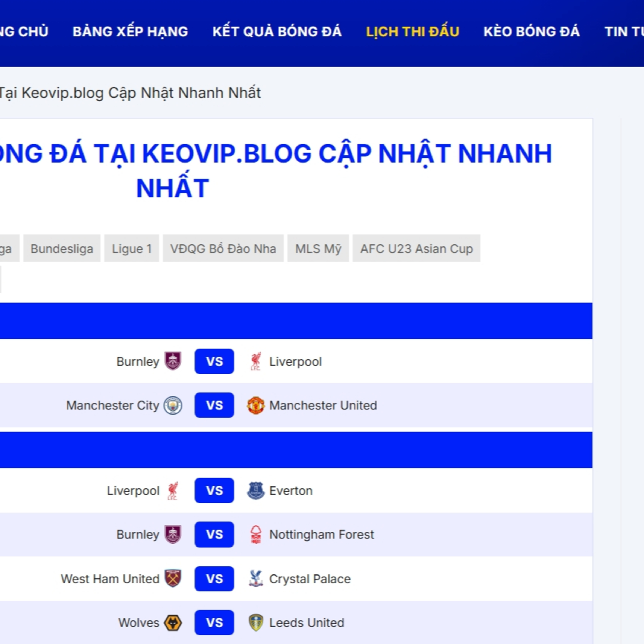Screen dimensions: 644x644
Task: Click Manchester United team name
Action: [x=323, y=405]
